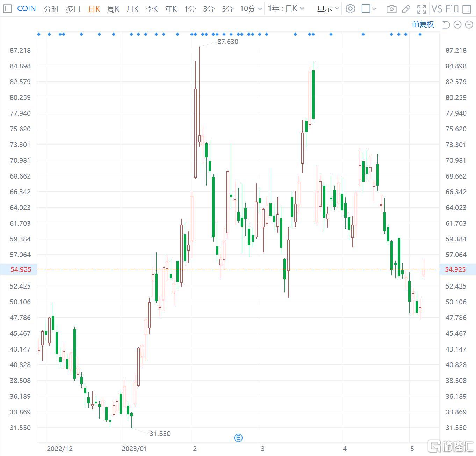Select the 3分 three-minute interval
Viewport: 476px width, 456px height.
click(x=209, y=9)
